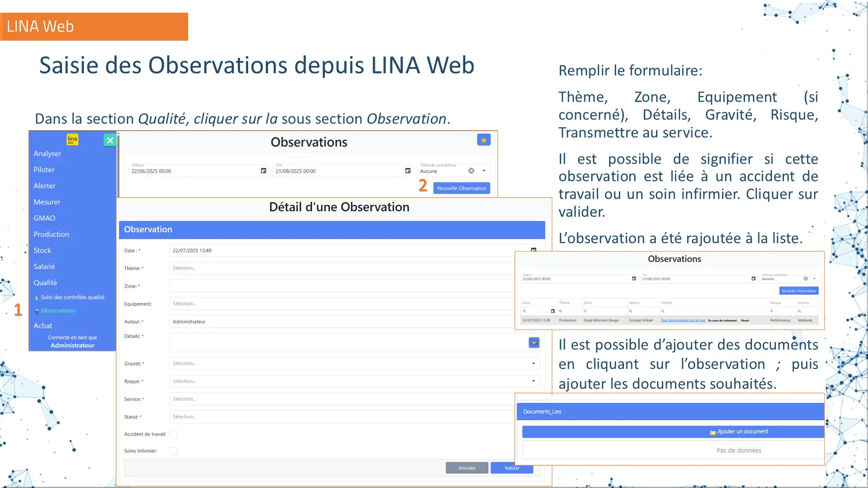Expand the Gravité dropdown
Image resolution: width=868 pixels, height=488 pixels.
point(533,363)
